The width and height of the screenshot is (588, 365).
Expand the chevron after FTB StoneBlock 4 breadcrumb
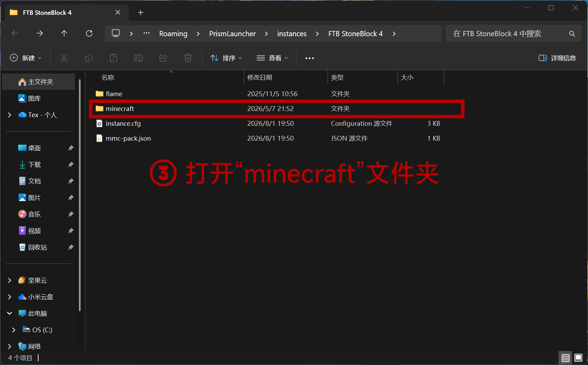click(394, 34)
